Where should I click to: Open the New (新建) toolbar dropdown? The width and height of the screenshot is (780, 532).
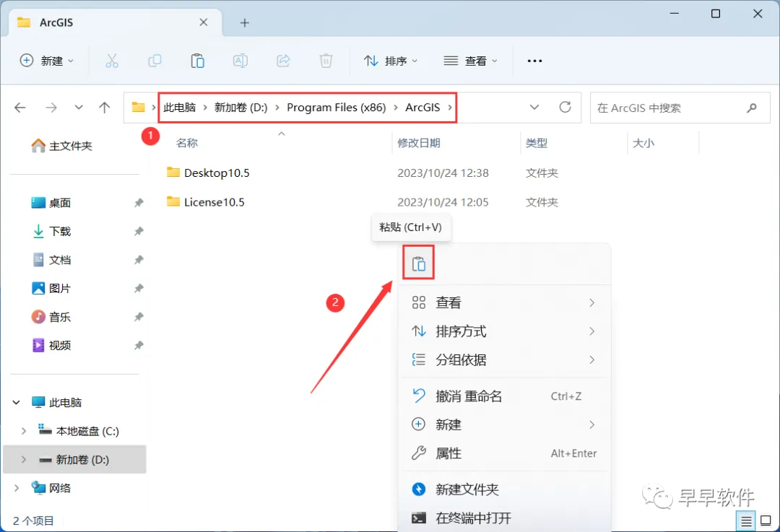click(47, 61)
